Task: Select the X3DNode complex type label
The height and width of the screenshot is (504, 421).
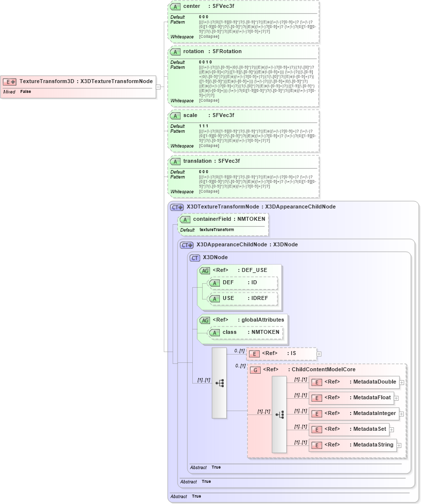Action: (215, 258)
